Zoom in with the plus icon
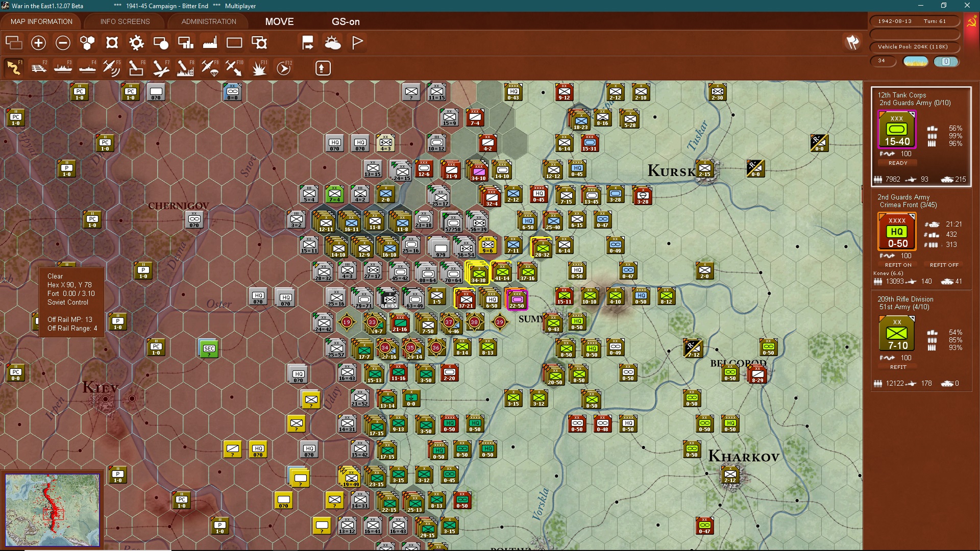Image resolution: width=980 pixels, height=551 pixels. (x=38, y=43)
